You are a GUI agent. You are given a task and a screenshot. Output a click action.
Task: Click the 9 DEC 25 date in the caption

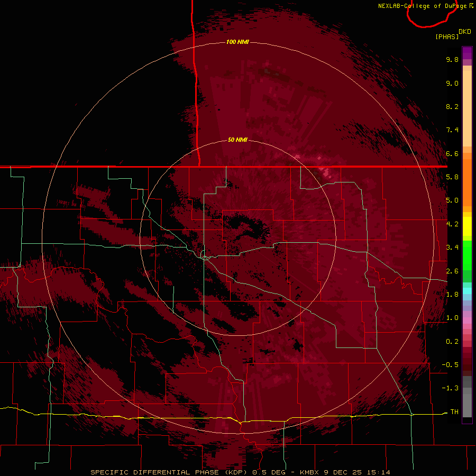345,472
